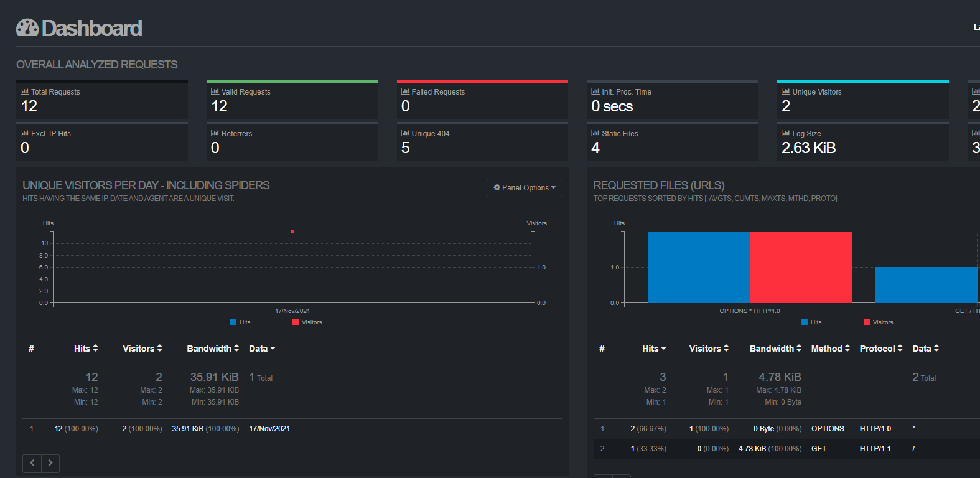Toggle Visitors series in requested files legend
980x478 pixels.
(x=879, y=322)
